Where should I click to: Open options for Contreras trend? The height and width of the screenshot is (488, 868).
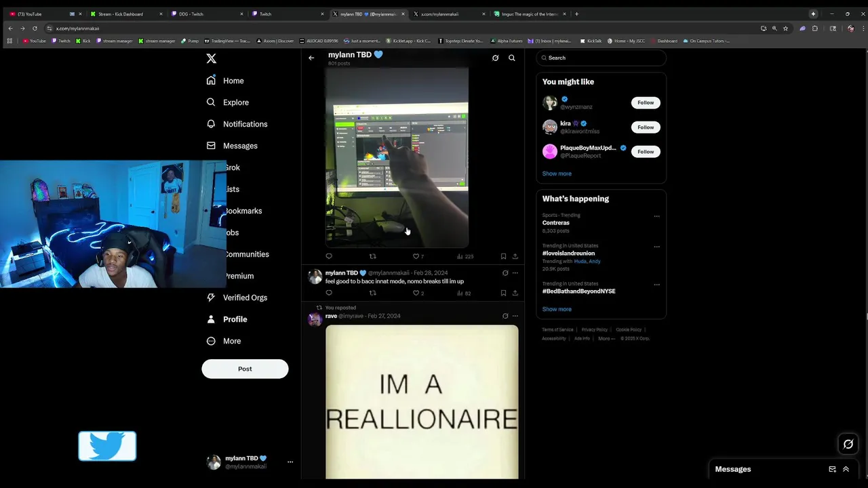pyautogui.click(x=656, y=216)
